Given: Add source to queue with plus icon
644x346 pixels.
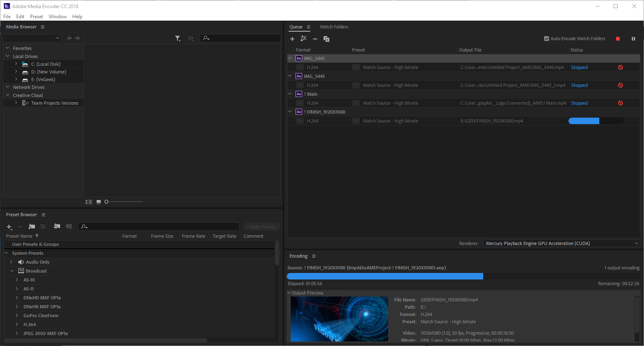Looking at the screenshot, I should tap(292, 39).
